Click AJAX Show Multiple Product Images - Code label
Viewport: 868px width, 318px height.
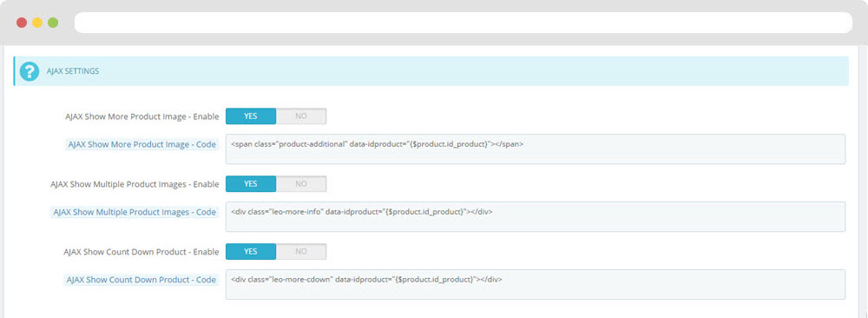(x=135, y=212)
